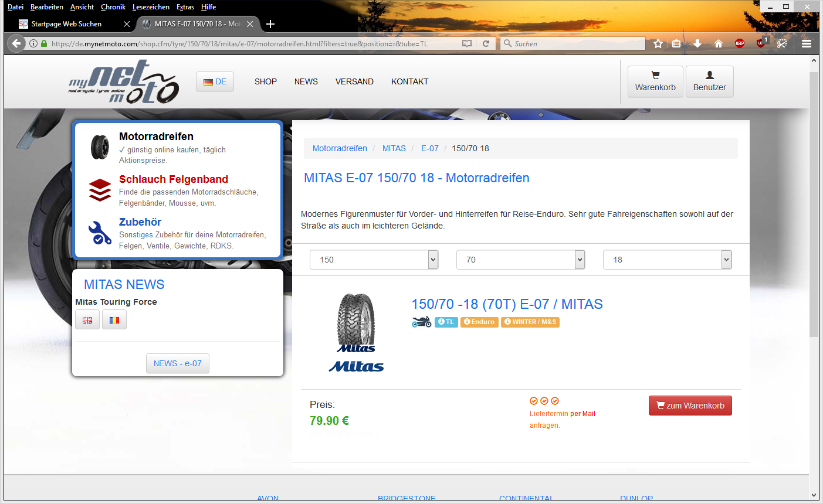Open the aspect ratio 70 dropdown
The height and width of the screenshot is (504, 823).
pyautogui.click(x=521, y=260)
